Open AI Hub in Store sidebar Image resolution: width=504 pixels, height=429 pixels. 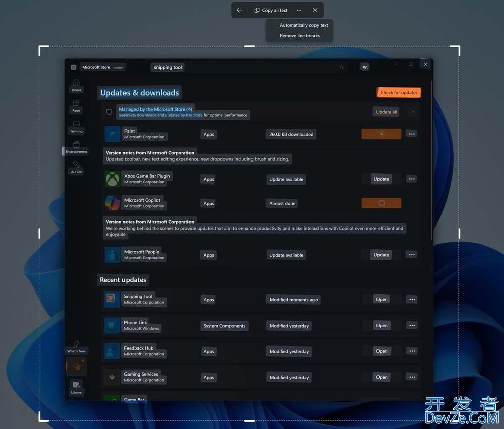tap(76, 167)
